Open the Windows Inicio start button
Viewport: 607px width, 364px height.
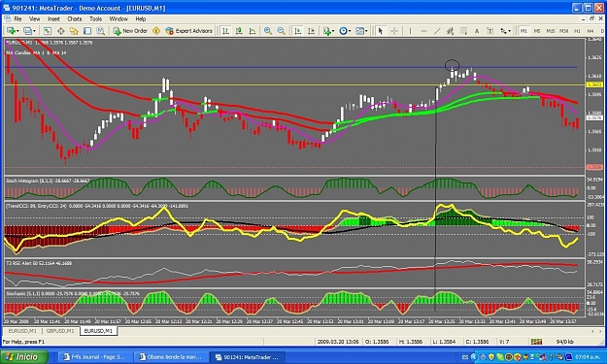[24, 357]
